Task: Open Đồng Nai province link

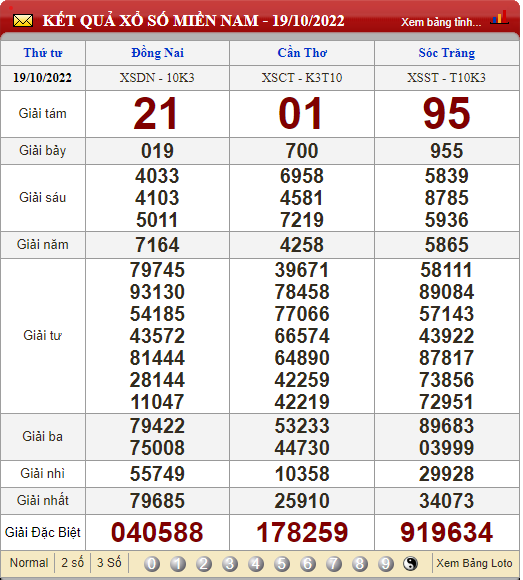Action: tap(158, 53)
